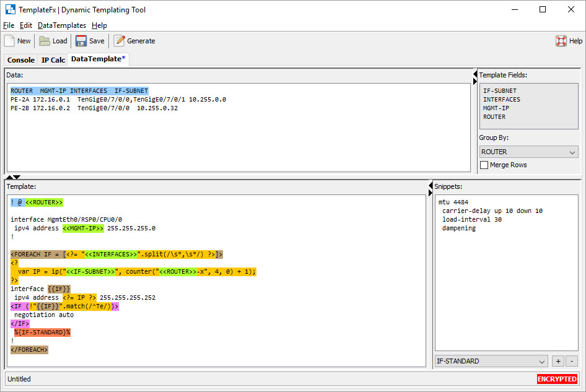Open Help via the lifebuoy icon
Viewport: 586px width, 392px height.
click(x=561, y=41)
